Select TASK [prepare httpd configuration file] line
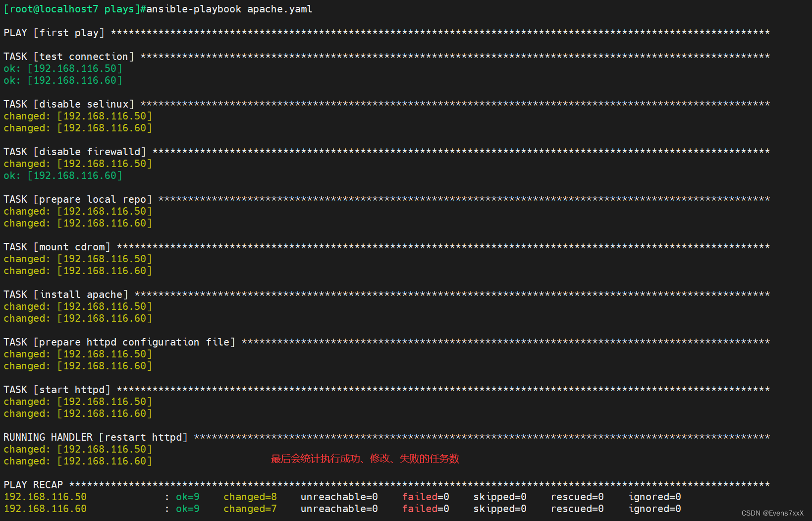Viewport: 812px width, 521px height. [x=119, y=342]
